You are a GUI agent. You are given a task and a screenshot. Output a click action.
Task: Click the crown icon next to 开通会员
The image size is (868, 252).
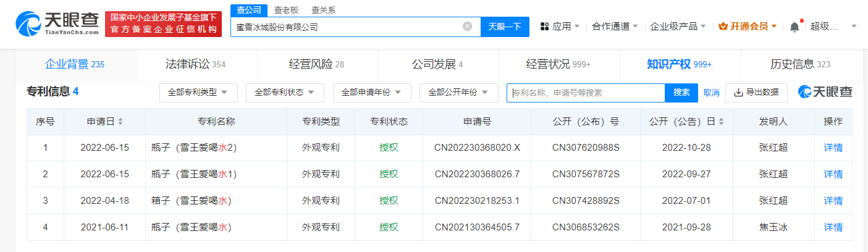pyautogui.click(x=723, y=27)
